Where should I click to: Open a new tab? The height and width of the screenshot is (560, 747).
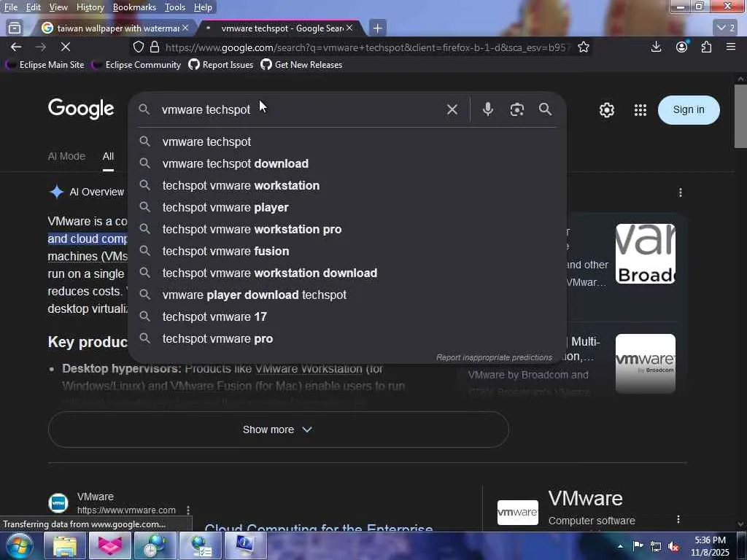pyautogui.click(x=378, y=28)
